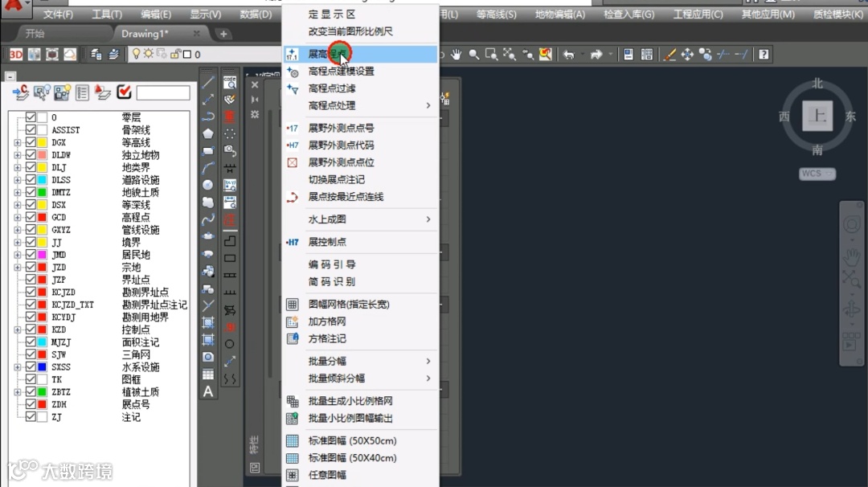Open the help question mark icon
This screenshot has height=487, width=868.
pos(764,54)
